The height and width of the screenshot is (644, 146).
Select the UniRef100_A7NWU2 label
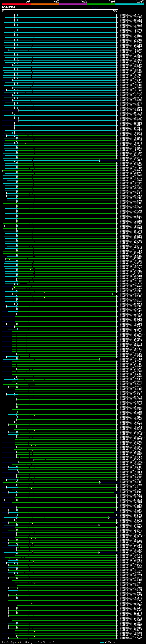pyautogui.click(x=131, y=72)
